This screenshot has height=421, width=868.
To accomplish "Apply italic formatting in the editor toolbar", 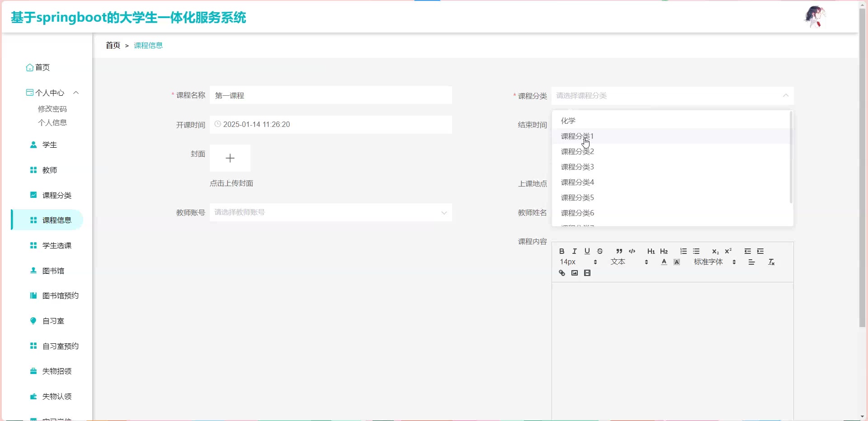I will [574, 251].
